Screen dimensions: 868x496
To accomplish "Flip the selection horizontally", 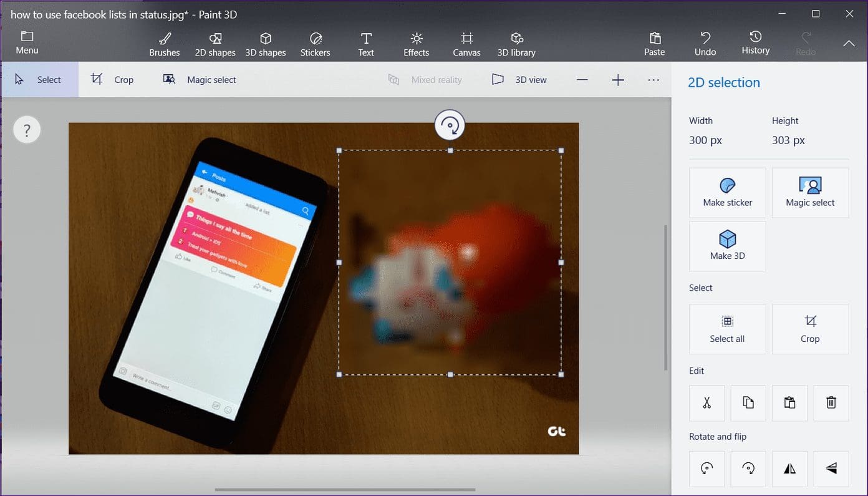I will 790,469.
